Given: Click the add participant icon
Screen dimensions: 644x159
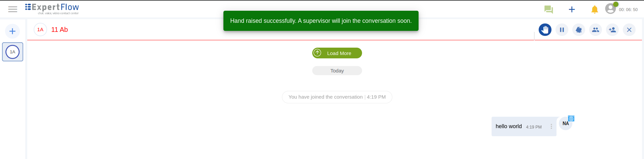Looking at the screenshot, I should (612, 30).
